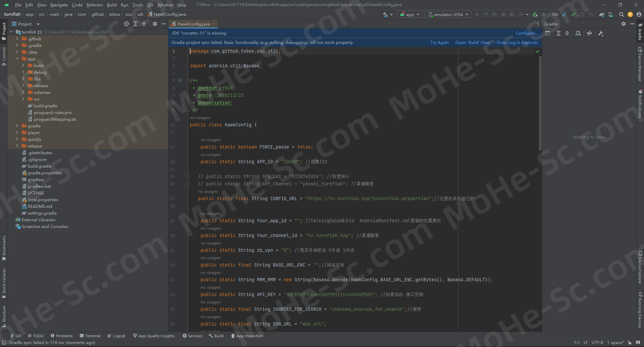
Task: Open the Logcat tool window
Action: click(x=116, y=336)
